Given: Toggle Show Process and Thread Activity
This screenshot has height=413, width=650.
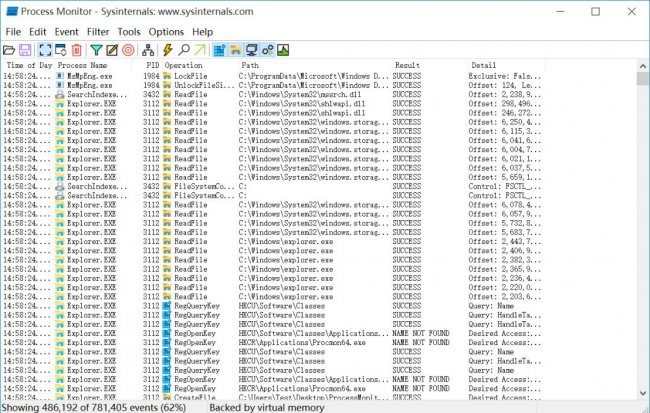Looking at the screenshot, I should pos(267,50).
